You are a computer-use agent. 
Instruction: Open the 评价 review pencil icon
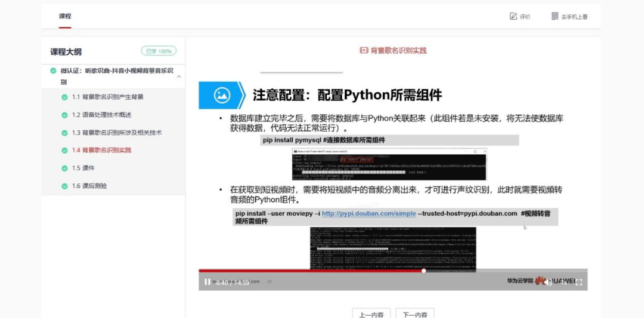pyautogui.click(x=513, y=17)
